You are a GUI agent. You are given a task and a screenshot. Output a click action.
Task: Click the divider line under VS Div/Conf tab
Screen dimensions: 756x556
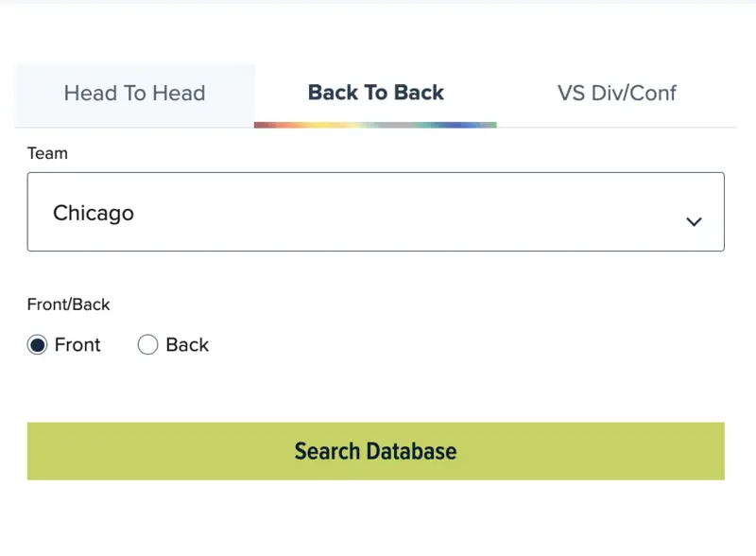(616, 127)
